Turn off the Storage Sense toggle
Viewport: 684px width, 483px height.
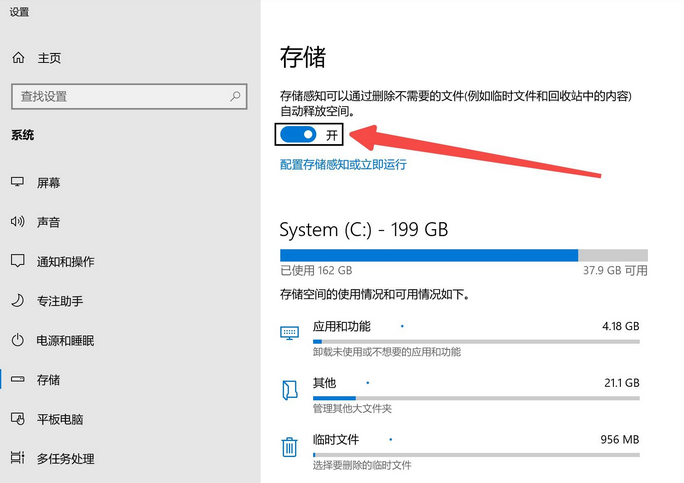click(298, 134)
